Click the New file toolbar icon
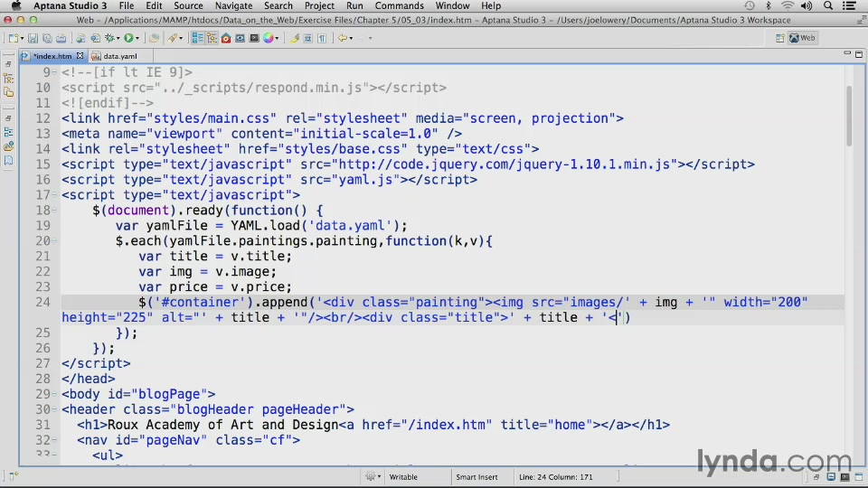The image size is (868, 488). pos(12,38)
